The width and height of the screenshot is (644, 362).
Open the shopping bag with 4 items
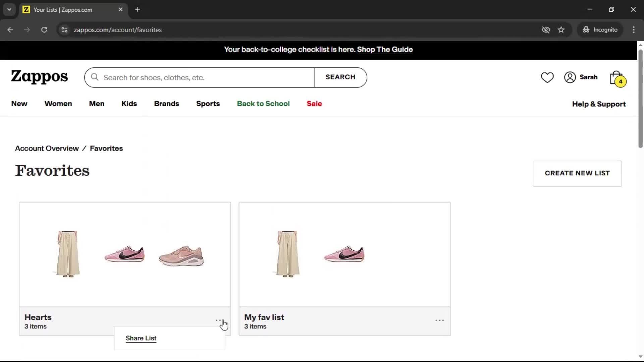[618, 79]
